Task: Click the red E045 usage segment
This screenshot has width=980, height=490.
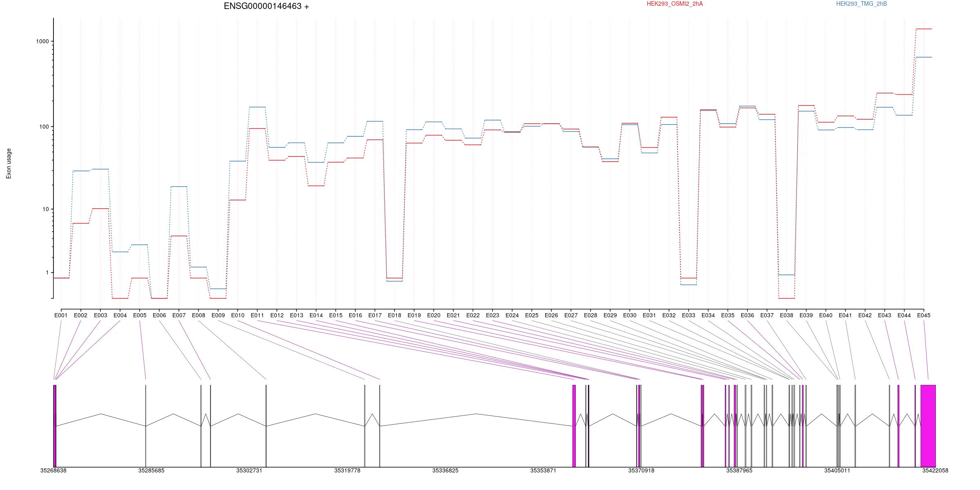Action: pyautogui.click(x=924, y=29)
